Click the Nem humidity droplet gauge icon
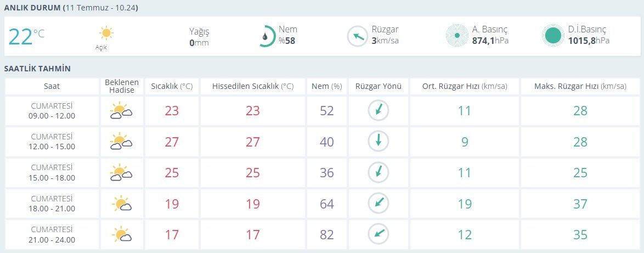The height and width of the screenshot is (253, 644). pos(268,37)
